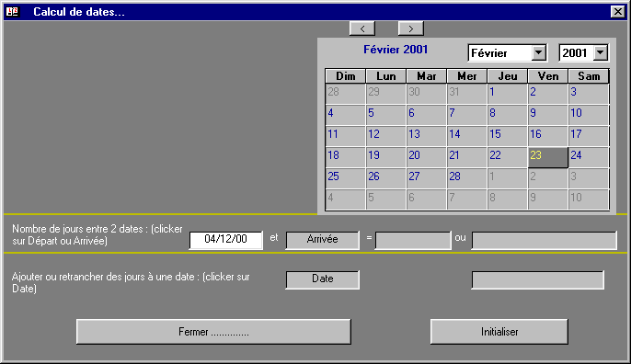This screenshot has width=631, height=364.
Task: Select greyed January 28 in the calendar
Action: tap(345, 94)
